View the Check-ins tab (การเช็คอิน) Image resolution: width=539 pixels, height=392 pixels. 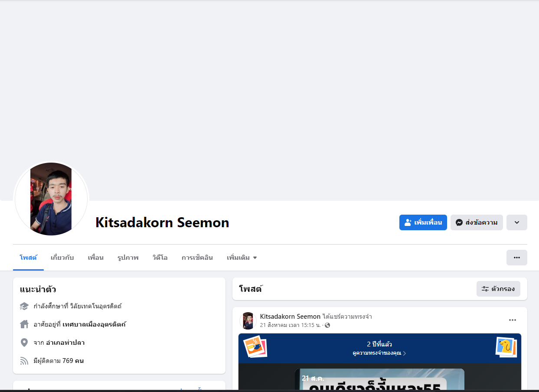tap(197, 258)
